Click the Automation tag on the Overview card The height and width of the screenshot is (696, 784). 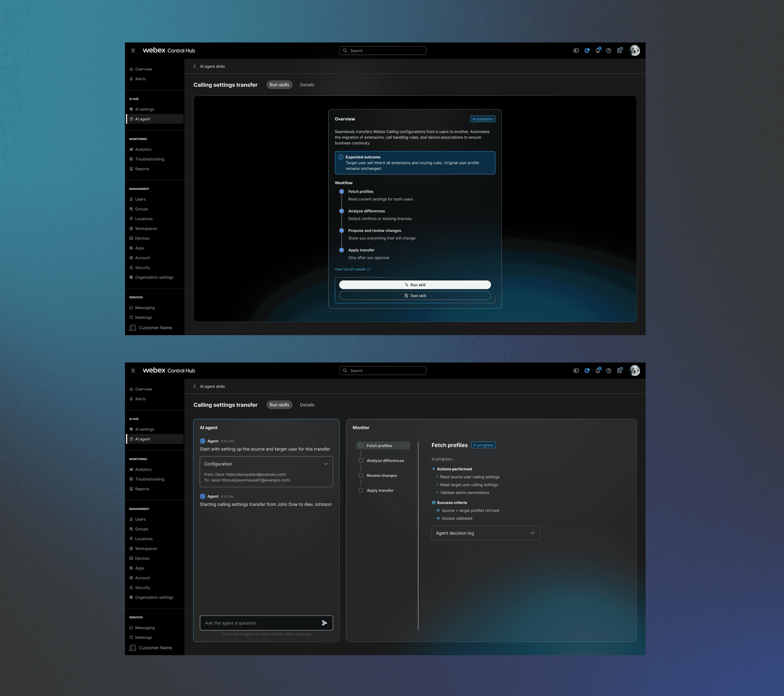tap(483, 119)
